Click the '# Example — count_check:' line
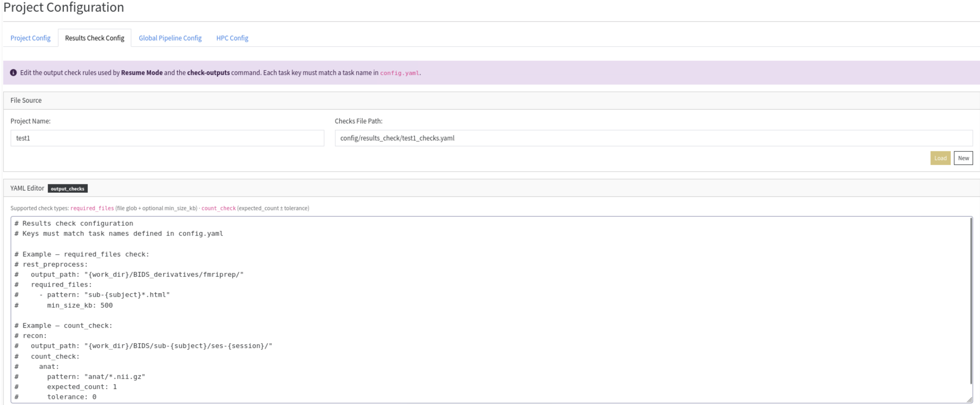980x405 pixels. tap(64, 326)
